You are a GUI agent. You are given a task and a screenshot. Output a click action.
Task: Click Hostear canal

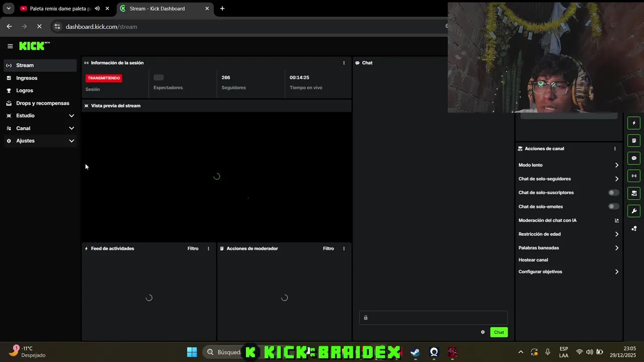533,260
